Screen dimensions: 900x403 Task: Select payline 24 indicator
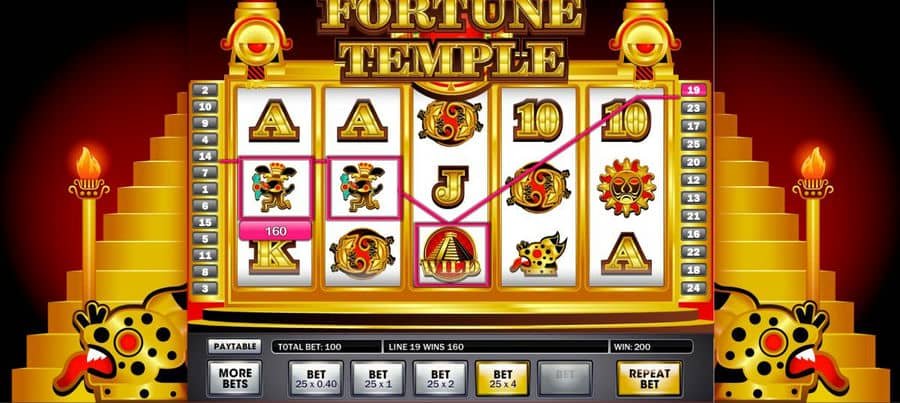pos(693,288)
